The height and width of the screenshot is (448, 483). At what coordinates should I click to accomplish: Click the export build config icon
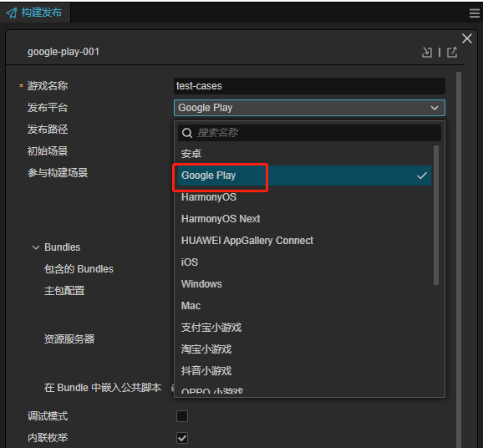[452, 53]
